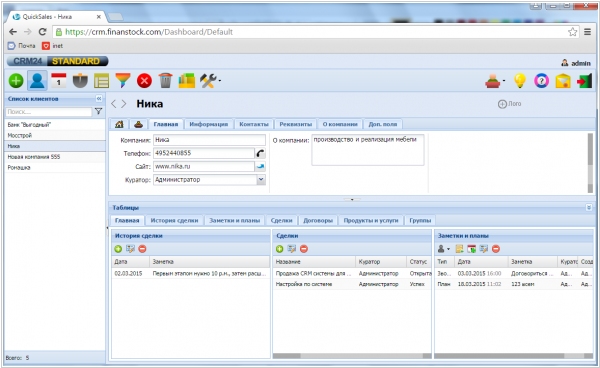
Task: Add a record in История сделки panel
Action: coord(118,249)
